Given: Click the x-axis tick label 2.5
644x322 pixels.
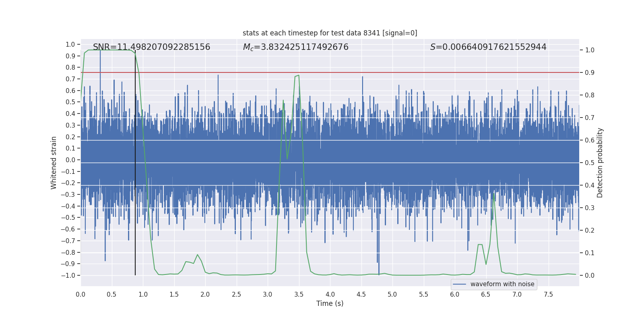Looking at the screenshot, I should [236, 294].
